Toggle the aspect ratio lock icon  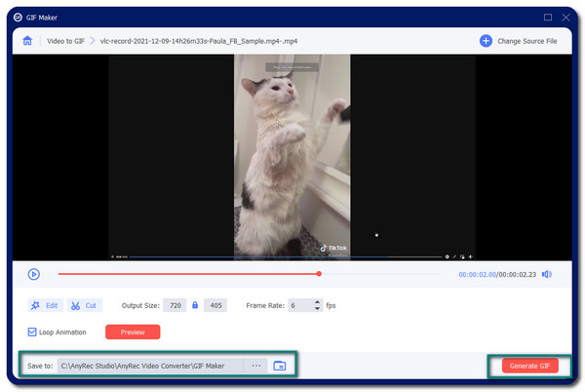pyautogui.click(x=195, y=305)
